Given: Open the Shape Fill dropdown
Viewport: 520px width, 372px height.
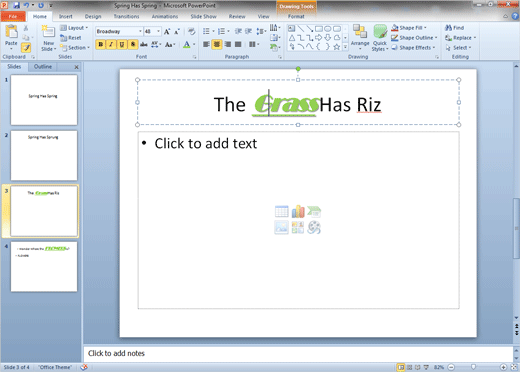Looking at the screenshot, I should (409, 28).
